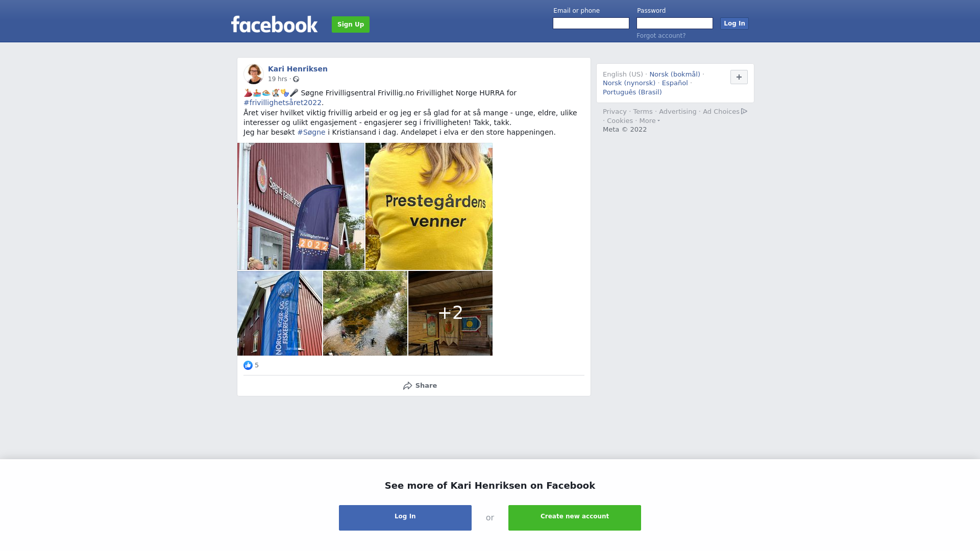Focus the Password input field

click(x=675, y=23)
